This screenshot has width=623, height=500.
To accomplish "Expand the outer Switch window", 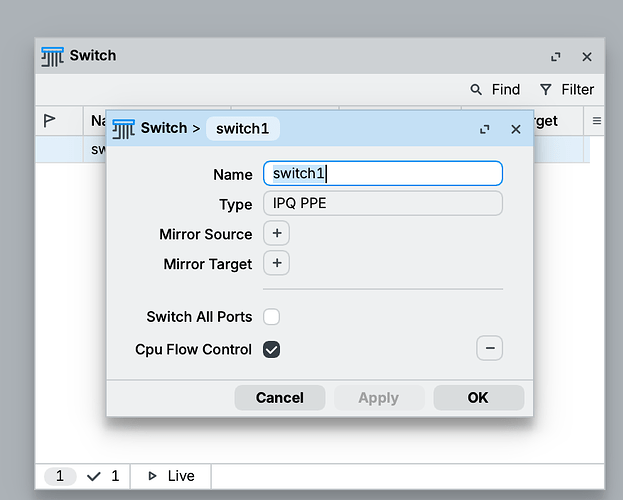I will pos(556,57).
